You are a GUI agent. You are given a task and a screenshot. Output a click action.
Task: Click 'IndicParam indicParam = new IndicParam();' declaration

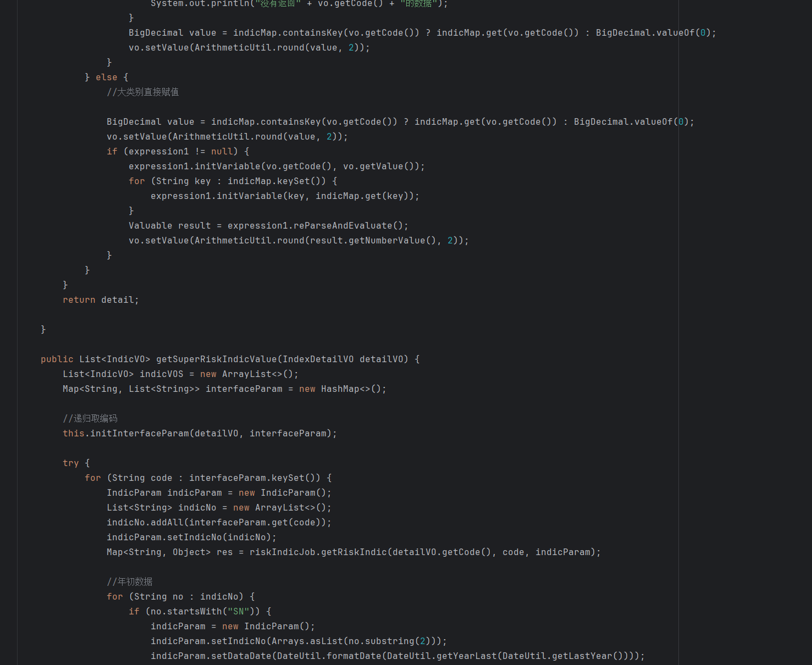click(x=219, y=493)
